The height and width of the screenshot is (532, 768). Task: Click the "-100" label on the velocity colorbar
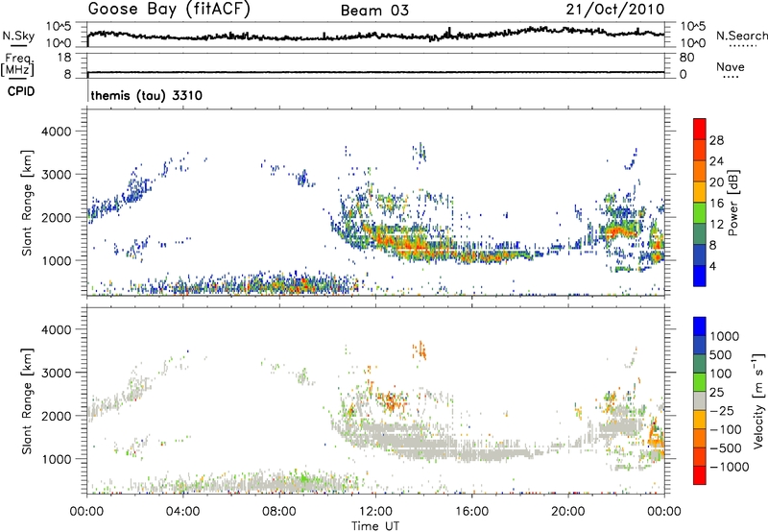click(728, 429)
